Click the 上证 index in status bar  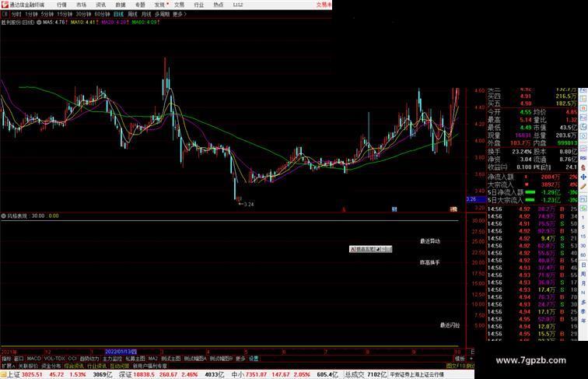coord(13,374)
